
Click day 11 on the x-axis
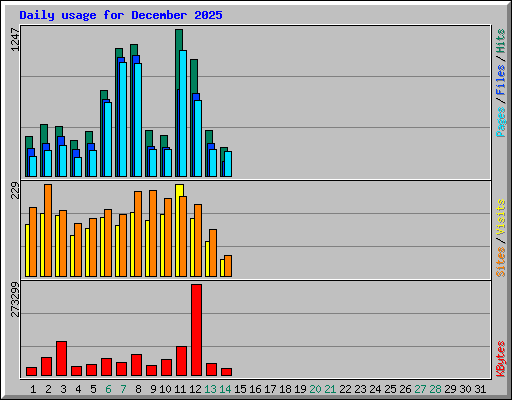coord(180,389)
